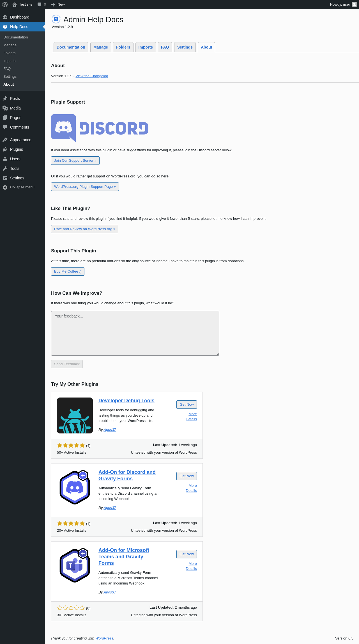This screenshot has height=644, width=359.
Task: Get Now for Discord Gravity Forms add-on
Action: pos(187,476)
